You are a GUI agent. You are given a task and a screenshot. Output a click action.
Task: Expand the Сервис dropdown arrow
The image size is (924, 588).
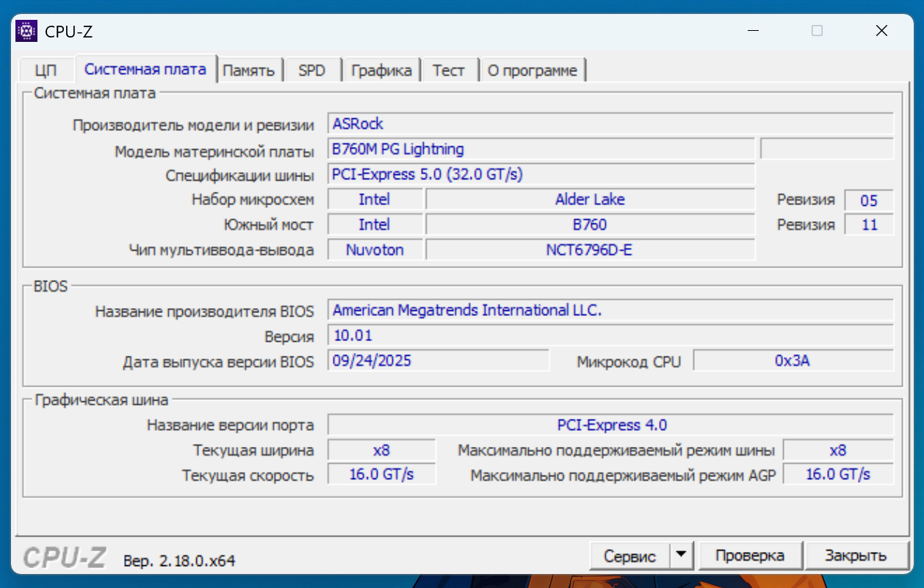coord(682,556)
